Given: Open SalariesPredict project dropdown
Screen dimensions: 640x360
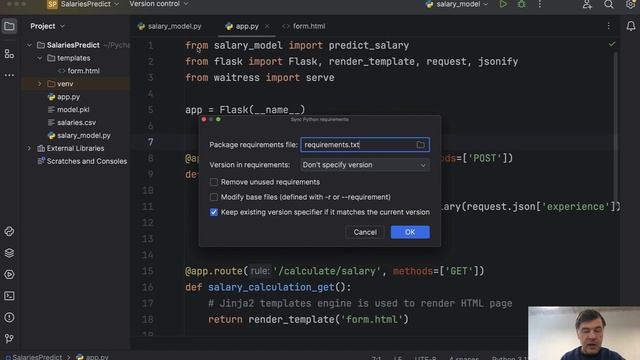Looking at the screenshot, I should coord(90,4).
